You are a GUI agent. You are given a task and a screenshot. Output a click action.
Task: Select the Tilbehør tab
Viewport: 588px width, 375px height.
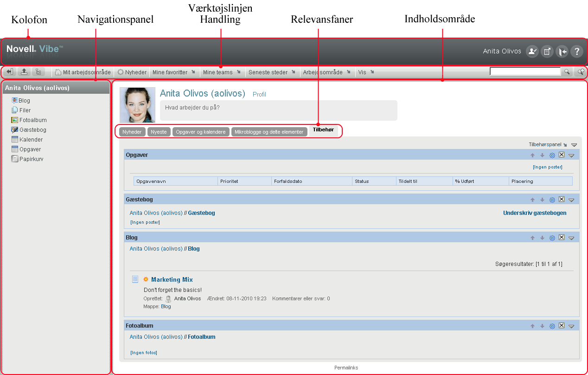(x=323, y=130)
